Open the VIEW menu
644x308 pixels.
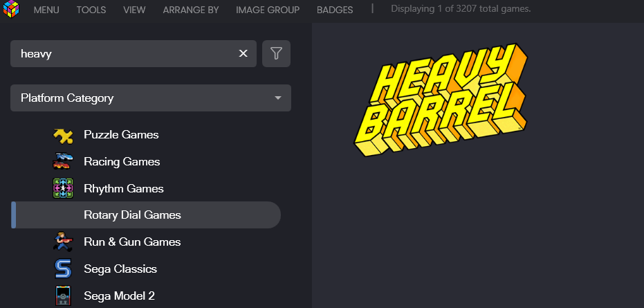pos(134,10)
